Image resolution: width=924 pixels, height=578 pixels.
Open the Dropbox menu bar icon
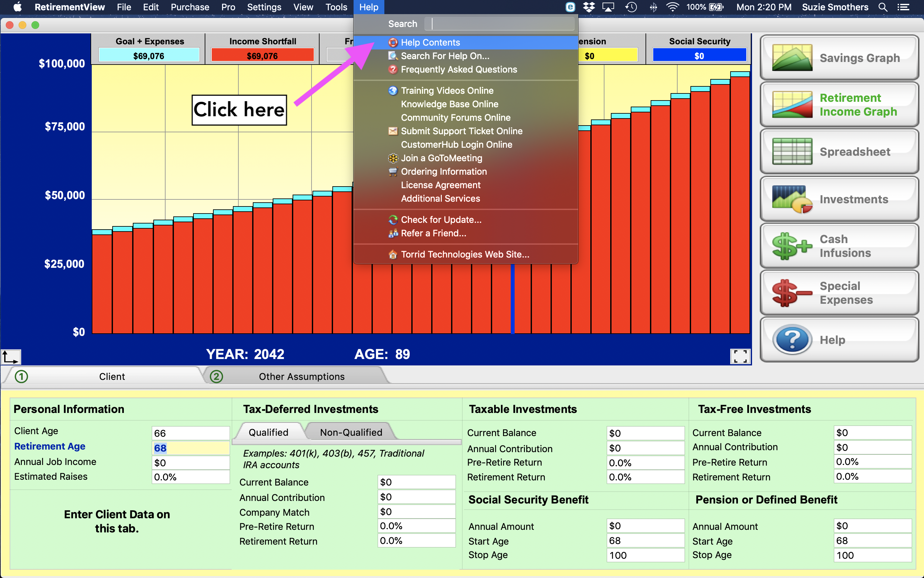point(589,7)
